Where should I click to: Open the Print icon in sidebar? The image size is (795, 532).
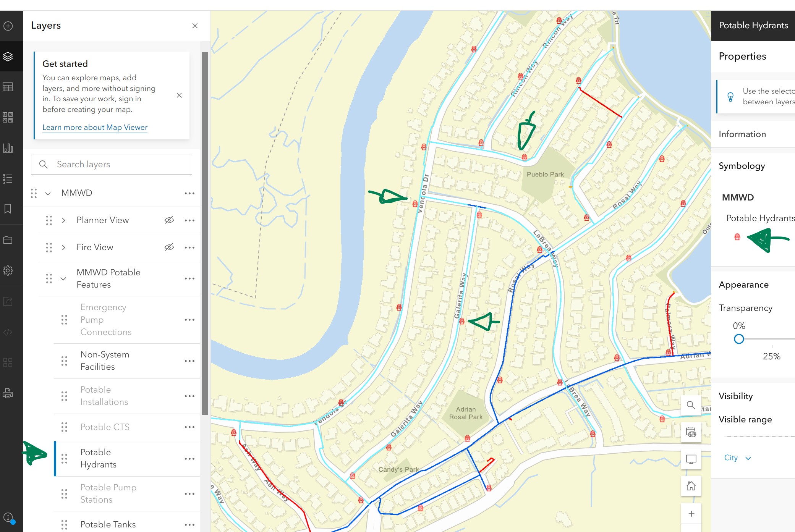(x=8, y=393)
